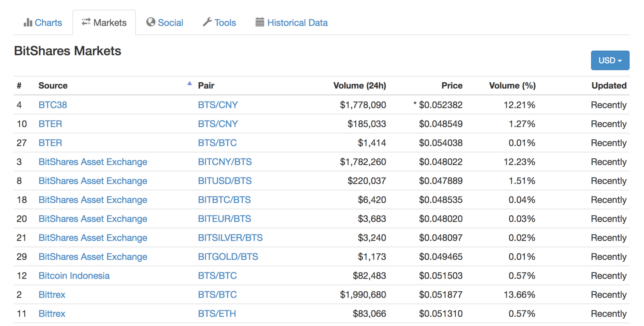This screenshot has height=326, width=644.
Task: Open the BITEUR/BTS pair link
Action: pyautogui.click(x=224, y=219)
